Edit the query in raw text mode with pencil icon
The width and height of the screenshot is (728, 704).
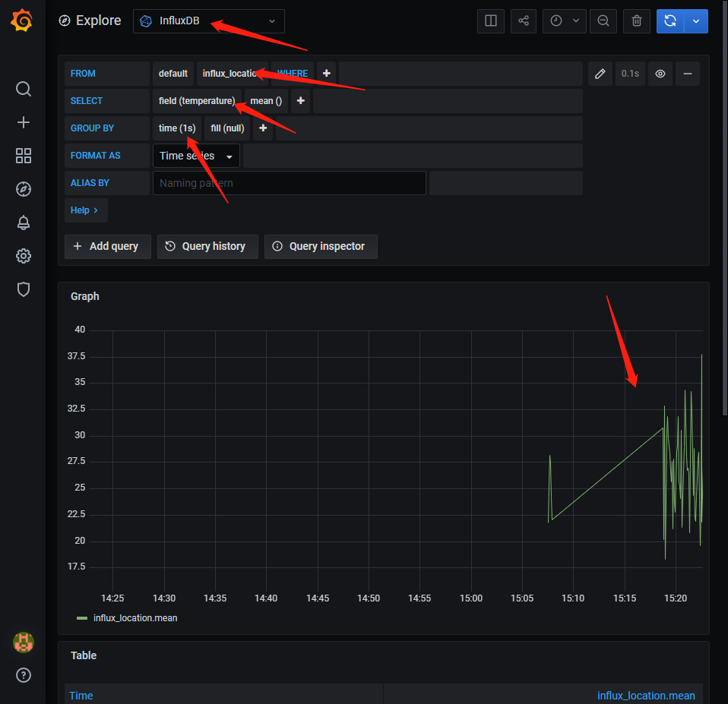click(x=600, y=73)
